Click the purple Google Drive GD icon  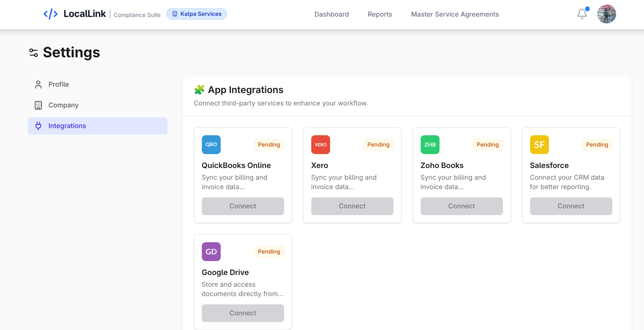pyautogui.click(x=211, y=252)
